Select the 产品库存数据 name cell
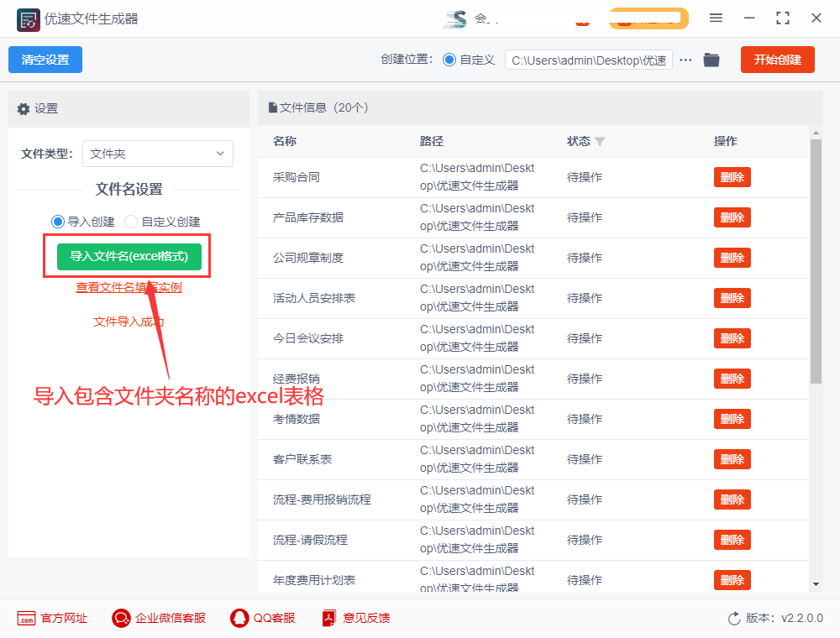840x638 pixels. (308, 217)
